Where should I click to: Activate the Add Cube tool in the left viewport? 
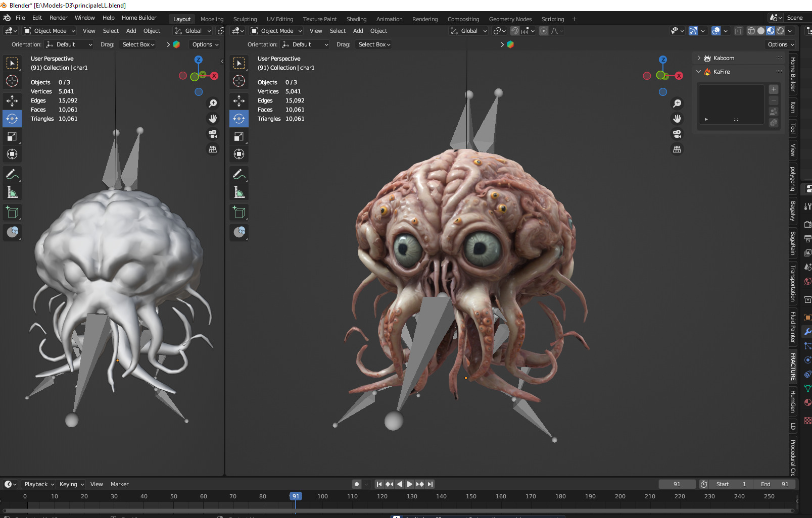pos(12,213)
